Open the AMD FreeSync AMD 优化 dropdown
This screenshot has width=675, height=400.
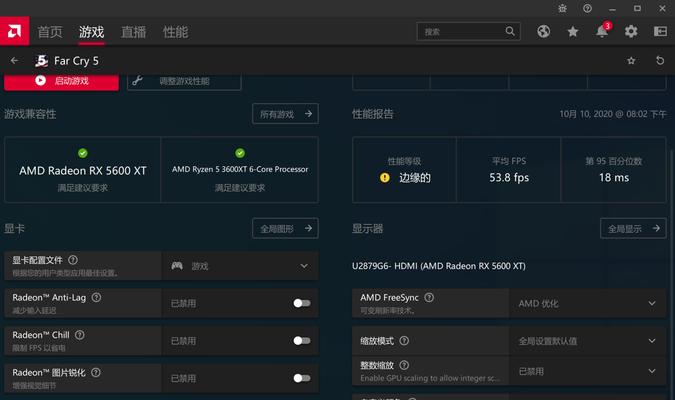pyautogui.click(x=588, y=303)
